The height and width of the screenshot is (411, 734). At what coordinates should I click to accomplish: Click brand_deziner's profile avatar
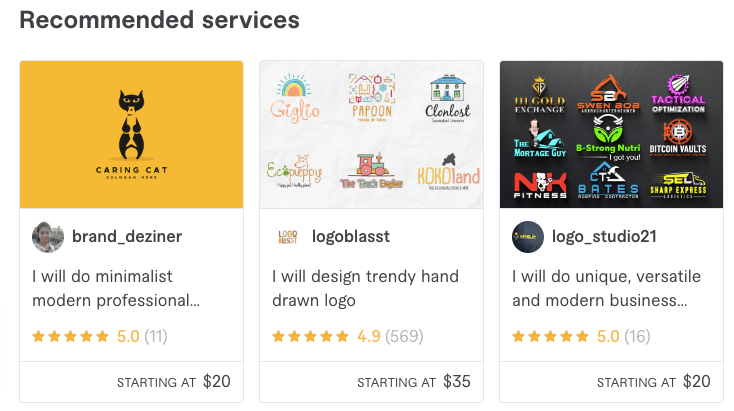click(x=48, y=237)
